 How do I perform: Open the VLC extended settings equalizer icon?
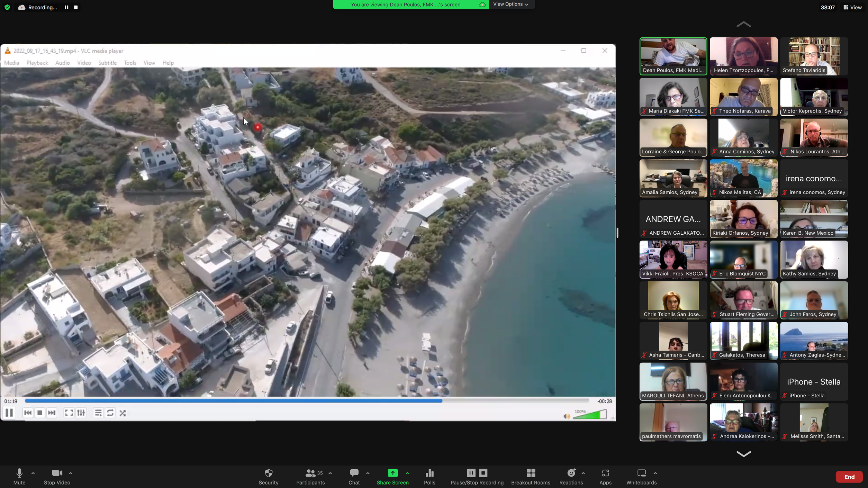pyautogui.click(x=81, y=413)
